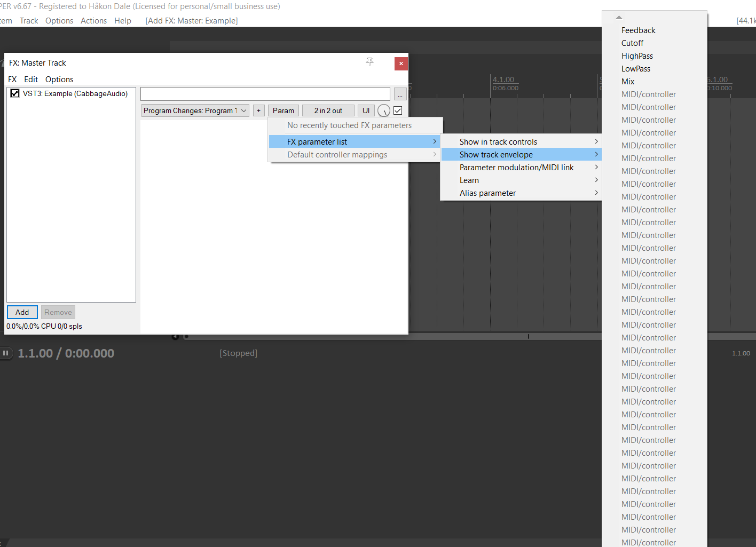Close the FX Master Track window
The height and width of the screenshot is (547, 756).
coord(401,64)
